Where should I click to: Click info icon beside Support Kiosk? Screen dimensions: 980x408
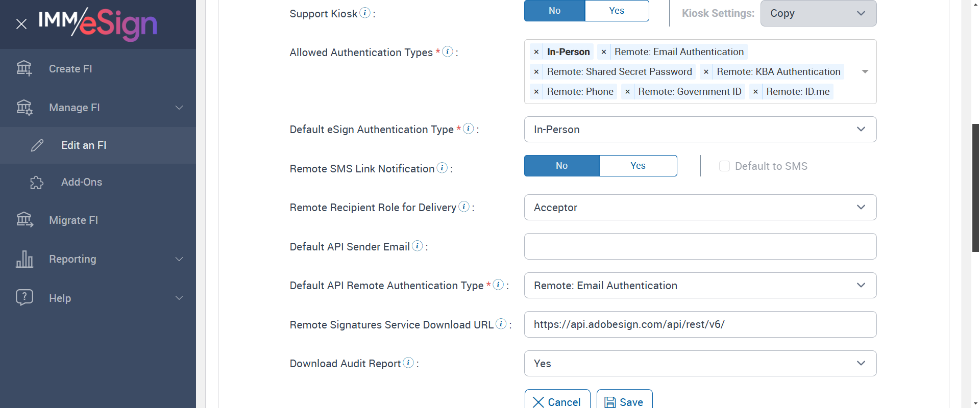[x=365, y=13]
